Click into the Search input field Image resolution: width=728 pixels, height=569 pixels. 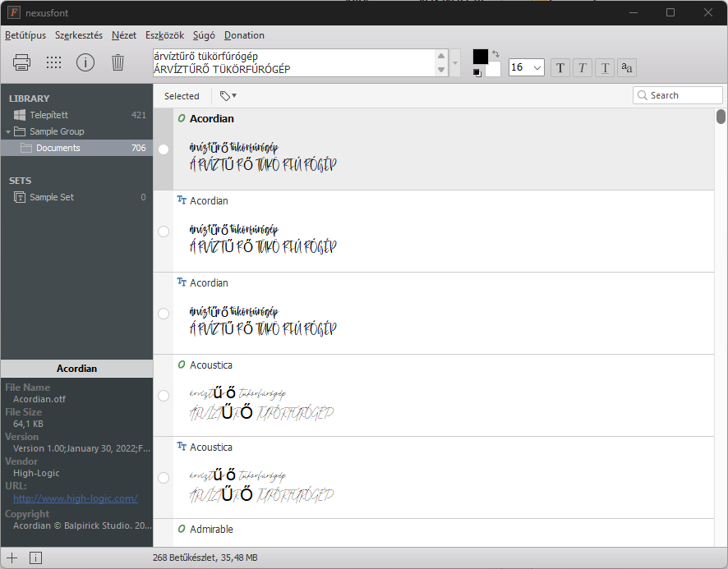(677, 95)
